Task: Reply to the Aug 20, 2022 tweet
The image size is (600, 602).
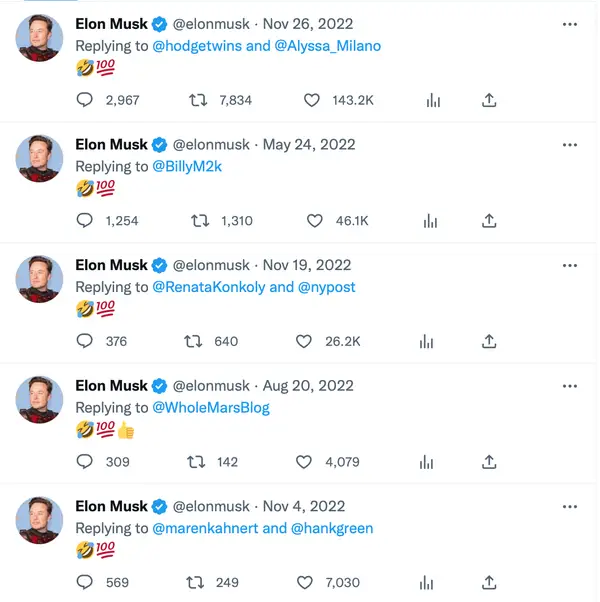Action: click(x=85, y=462)
